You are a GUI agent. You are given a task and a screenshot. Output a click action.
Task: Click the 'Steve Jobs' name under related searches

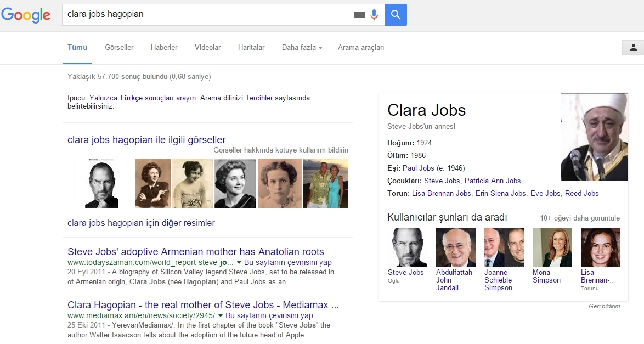coord(406,273)
